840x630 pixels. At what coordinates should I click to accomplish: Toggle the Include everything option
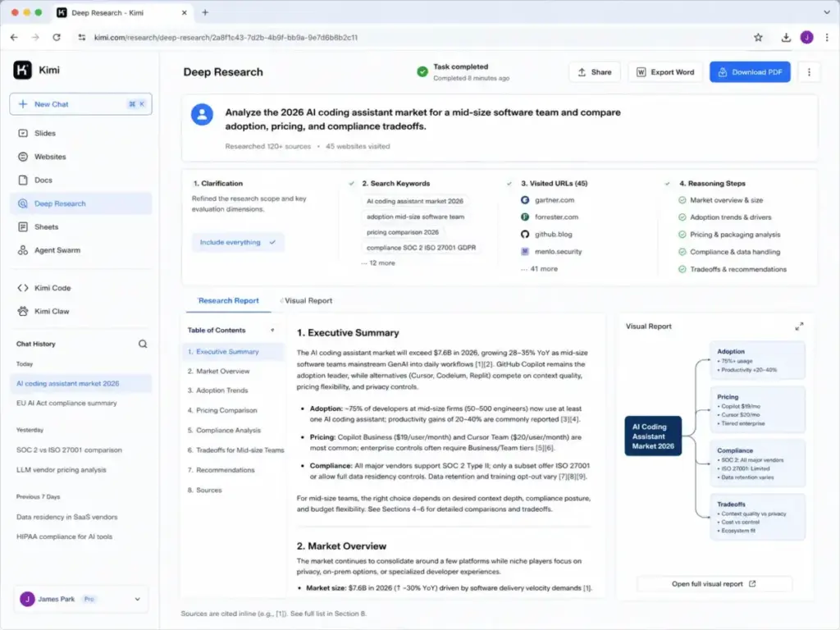(238, 242)
